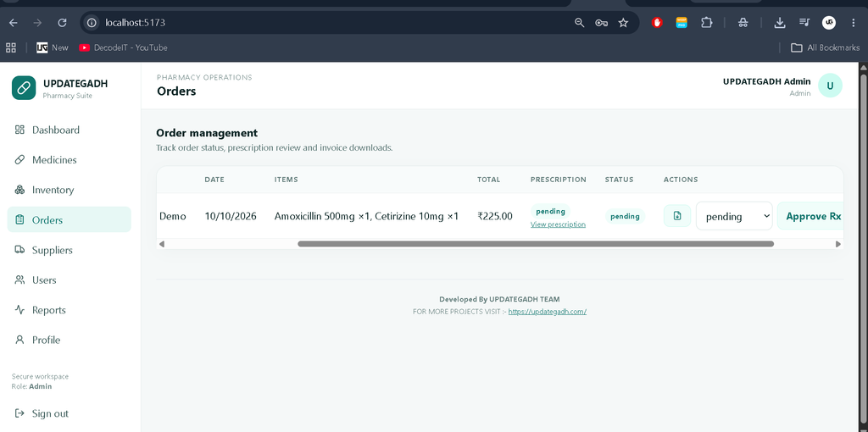The height and width of the screenshot is (432, 868).
Task: Click the page vertical scrollbar
Action: click(863, 249)
